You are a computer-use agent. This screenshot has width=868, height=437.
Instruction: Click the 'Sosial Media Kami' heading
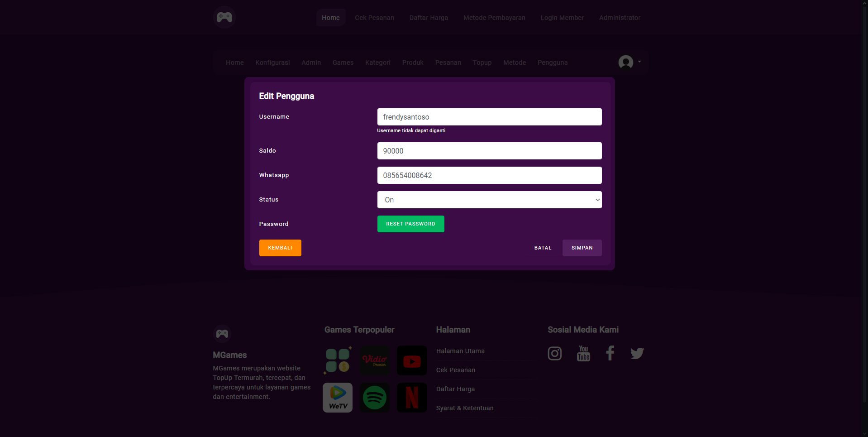click(x=583, y=330)
